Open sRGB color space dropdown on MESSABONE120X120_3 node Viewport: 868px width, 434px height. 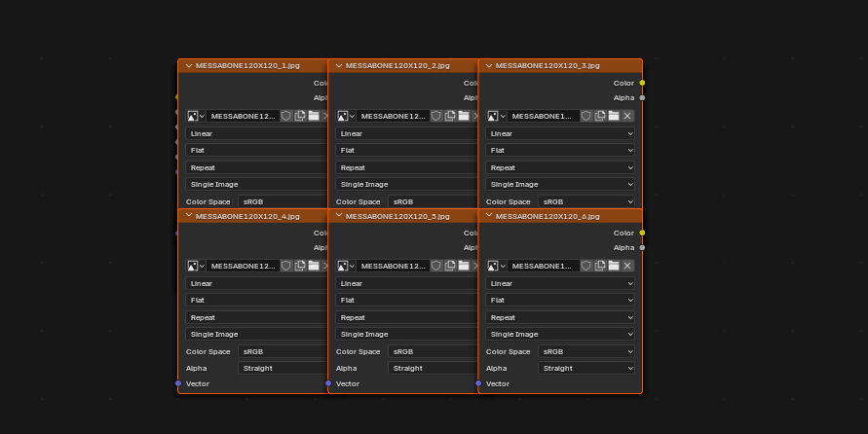[585, 201]
